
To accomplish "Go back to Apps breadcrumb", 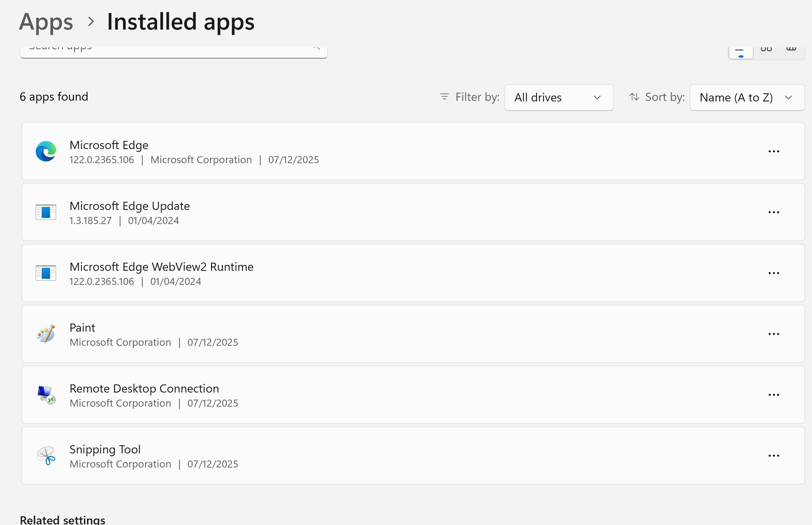I will tap(46, 22).
